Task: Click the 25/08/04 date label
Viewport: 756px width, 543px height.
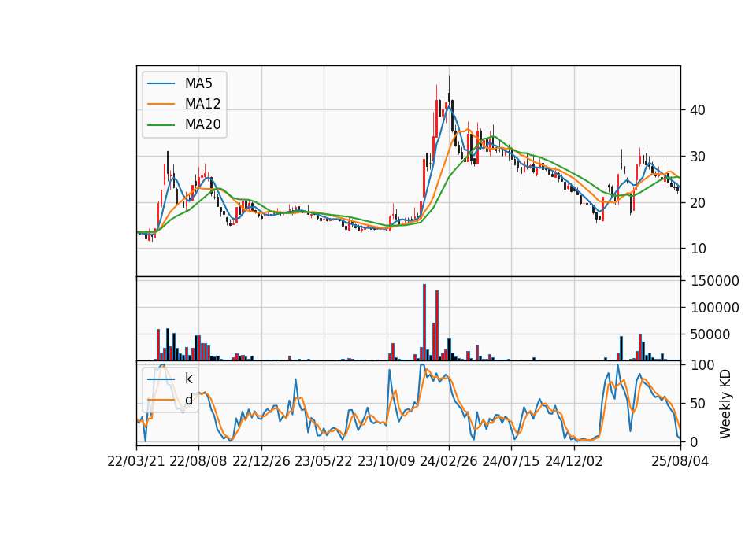Action: click(680, 461)
